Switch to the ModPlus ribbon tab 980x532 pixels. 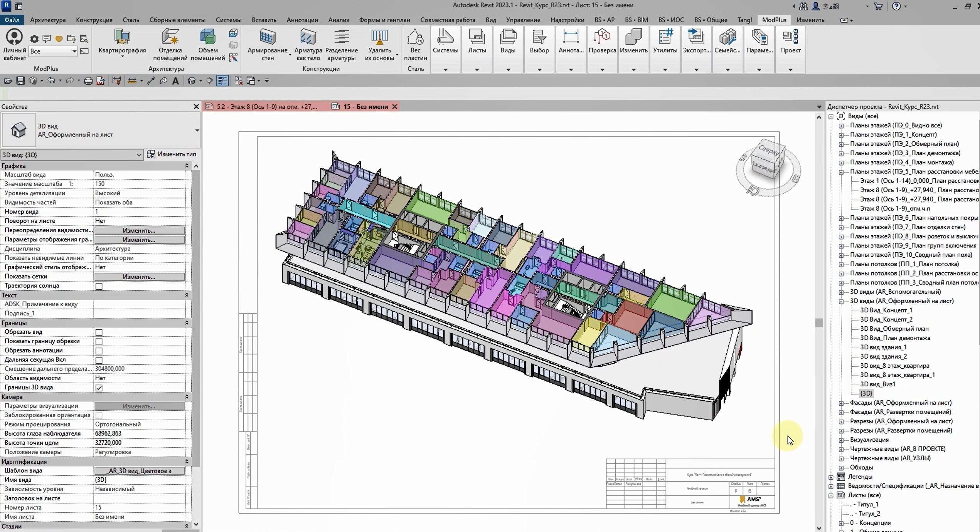click(775, 20)
